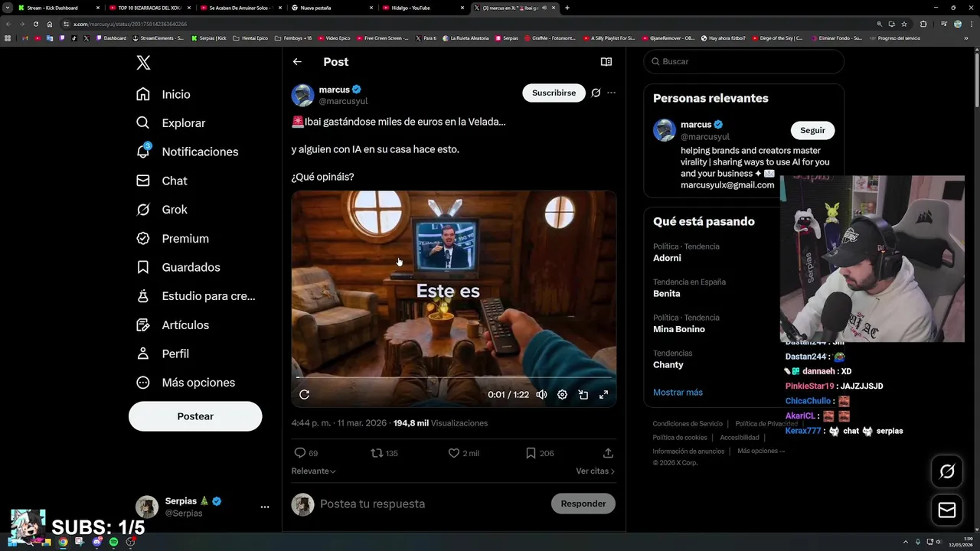Open floating messages envelope button
The image size is (980, 551).
point(947,510)
